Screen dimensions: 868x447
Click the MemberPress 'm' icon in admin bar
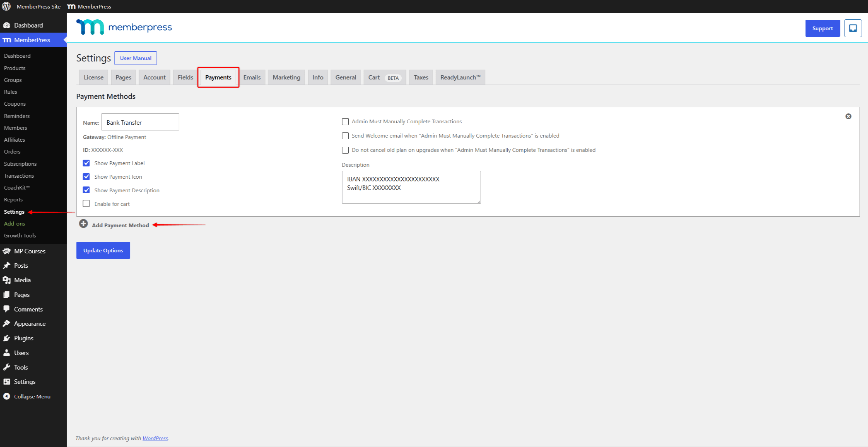tap(71, 7)
